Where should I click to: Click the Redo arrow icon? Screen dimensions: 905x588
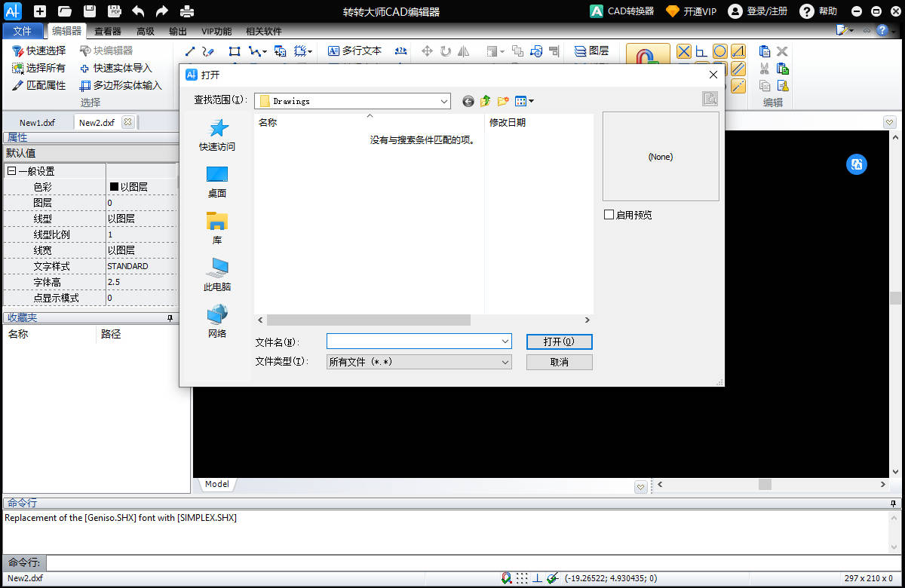coord(162,11)
